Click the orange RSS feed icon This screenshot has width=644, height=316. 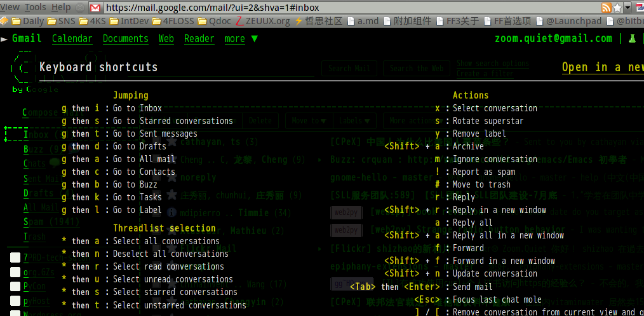click(607, 8)
